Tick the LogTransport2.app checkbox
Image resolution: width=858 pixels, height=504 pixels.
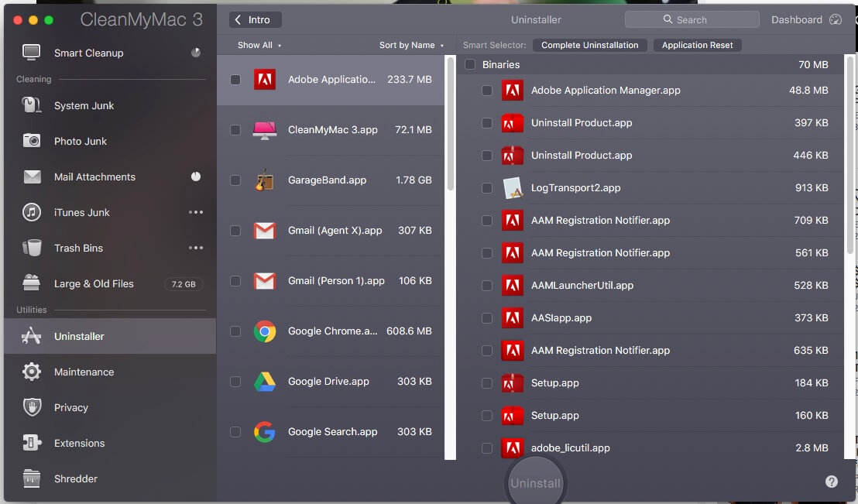point(486,187)
